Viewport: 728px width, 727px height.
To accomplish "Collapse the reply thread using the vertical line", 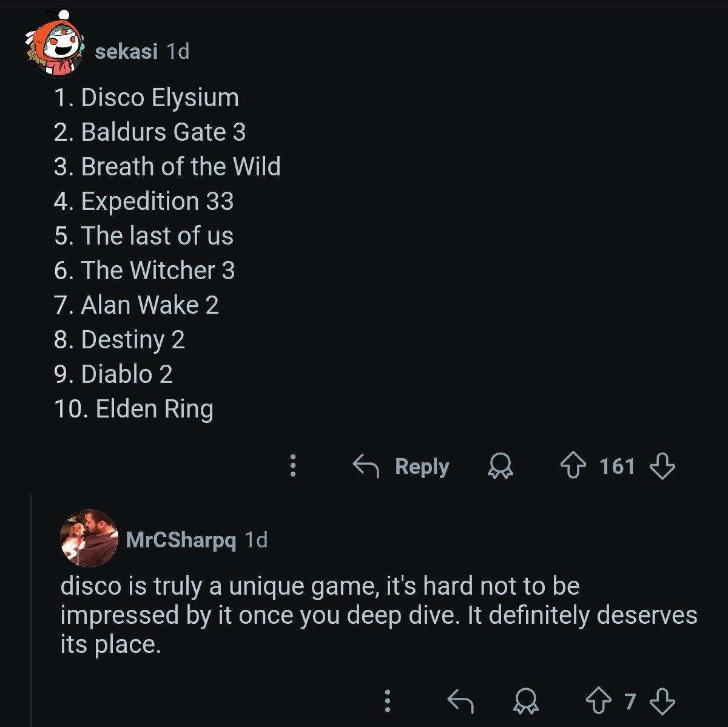I will tap(31, 607).
